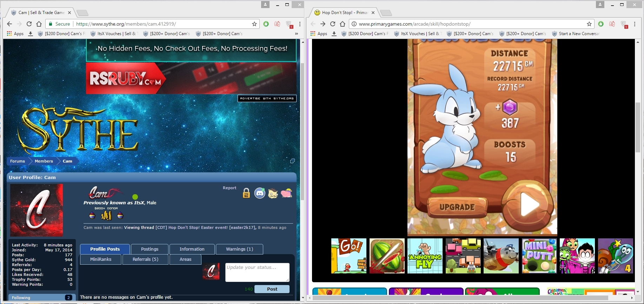Open Apps shortcut in left bookmarks bar
This screenshot has height=304, width=644.
(15, 34)
